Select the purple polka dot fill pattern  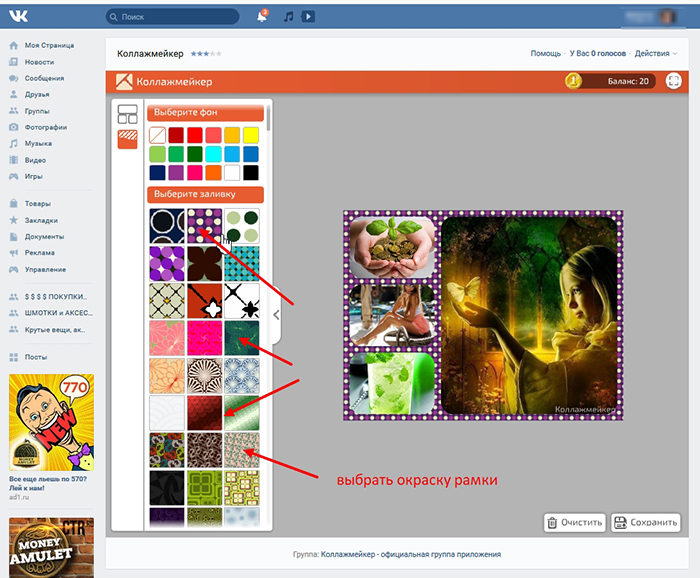coord(204,226)
